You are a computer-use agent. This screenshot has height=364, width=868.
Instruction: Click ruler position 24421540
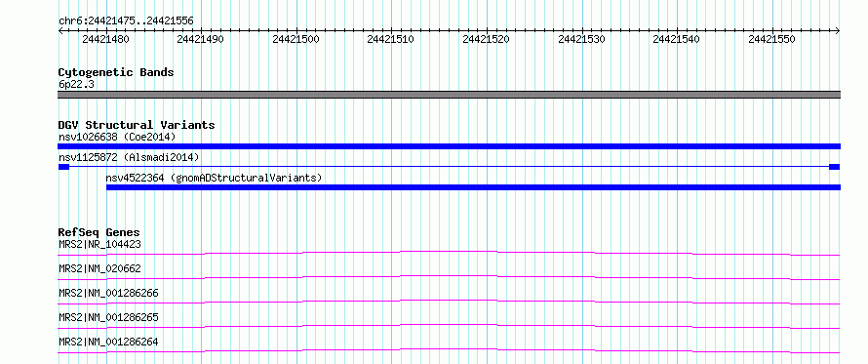click(x=677, y=39)
